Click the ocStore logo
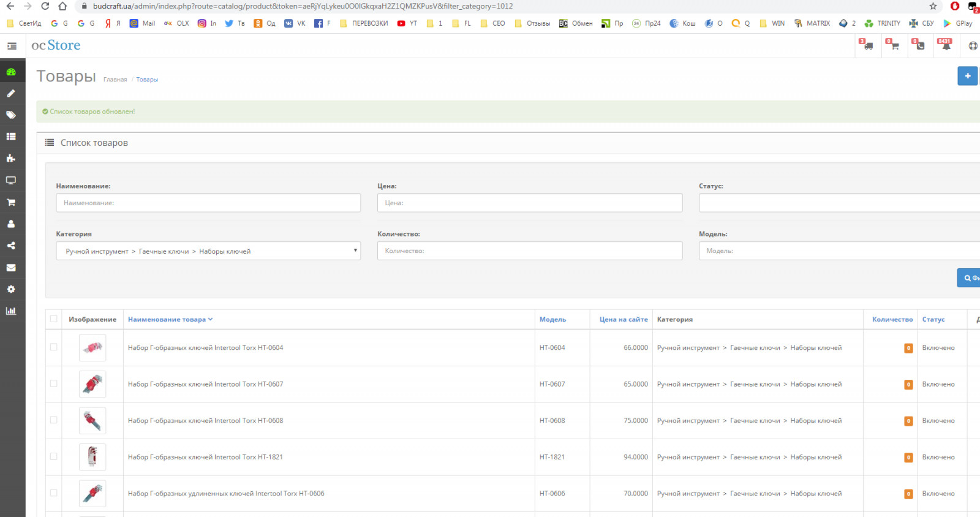 tap(56, 45)
